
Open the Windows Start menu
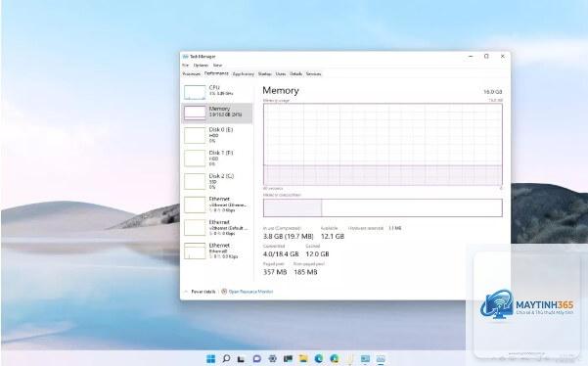pos(210,359)
